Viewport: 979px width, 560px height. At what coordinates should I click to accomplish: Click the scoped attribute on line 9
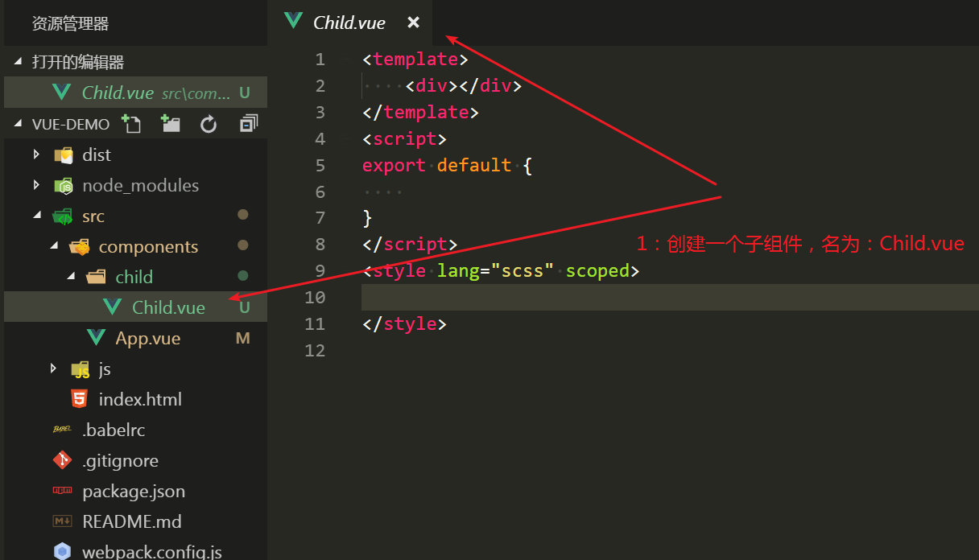pos(597,271)
